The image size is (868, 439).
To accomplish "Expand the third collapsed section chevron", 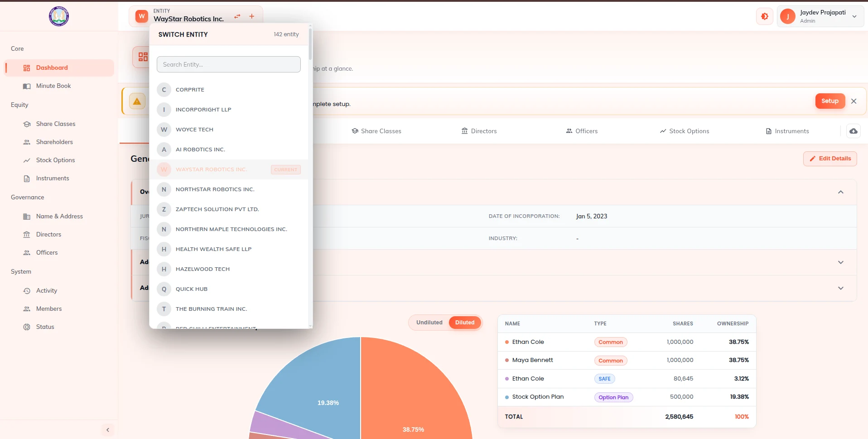I will [x=841, y=288].
